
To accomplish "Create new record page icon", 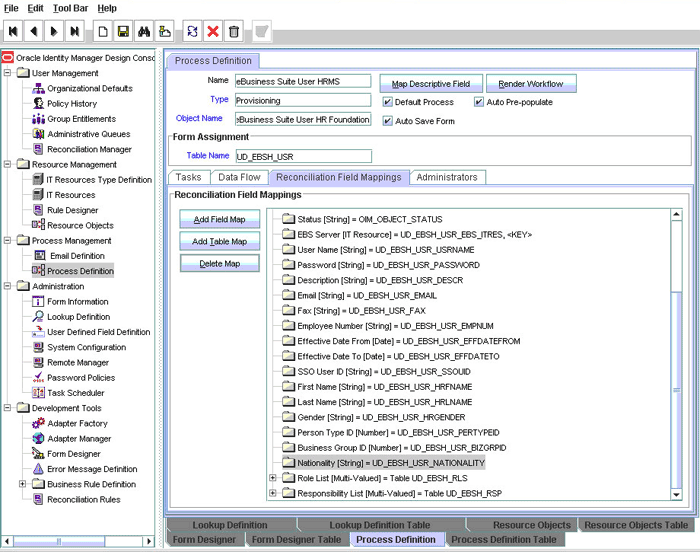I will pyautogui.click(x=103, y=31).
